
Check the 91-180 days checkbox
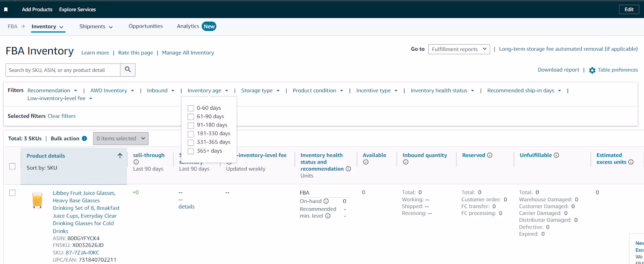(191, 125)
